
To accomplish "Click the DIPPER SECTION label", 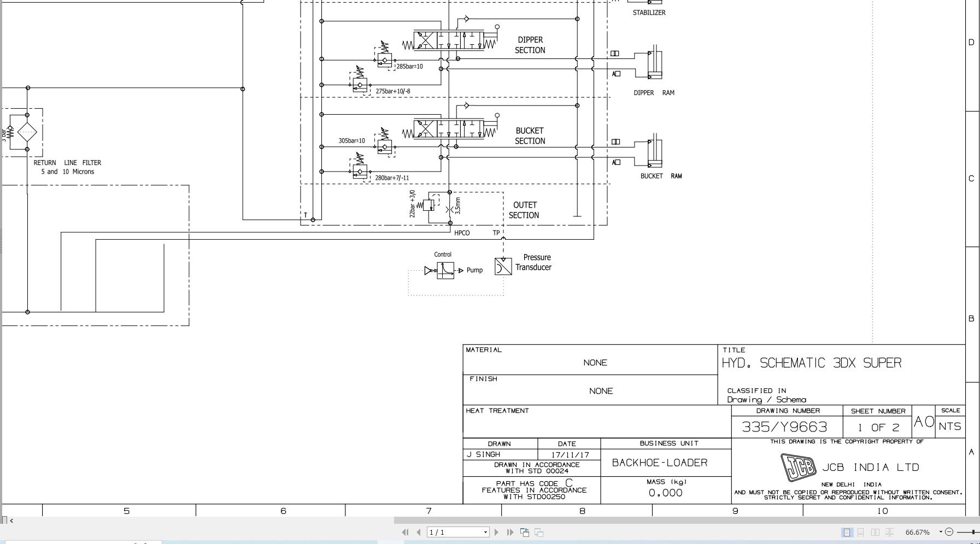I will 530,45.
